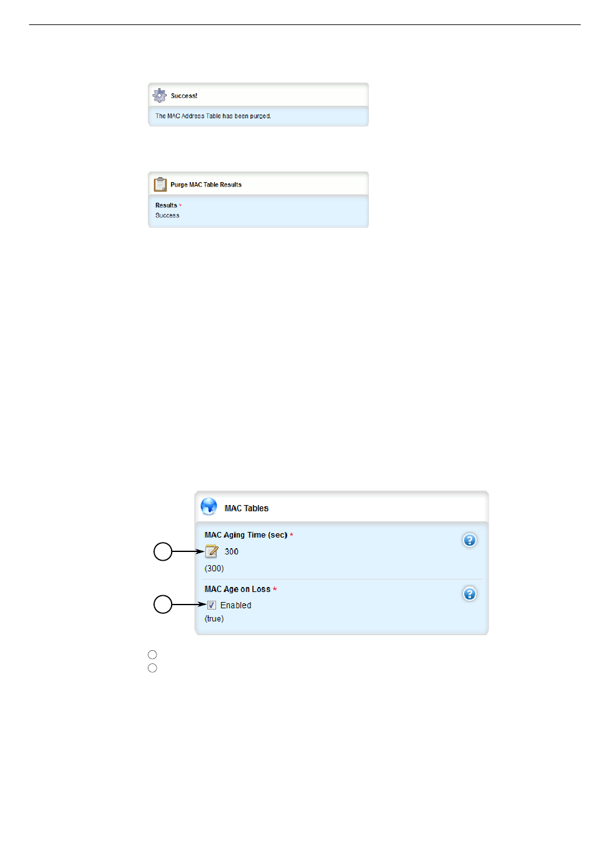Click the callout circle pointing to Enabled checkbox
595x868 pixels.
coord(163,605)
